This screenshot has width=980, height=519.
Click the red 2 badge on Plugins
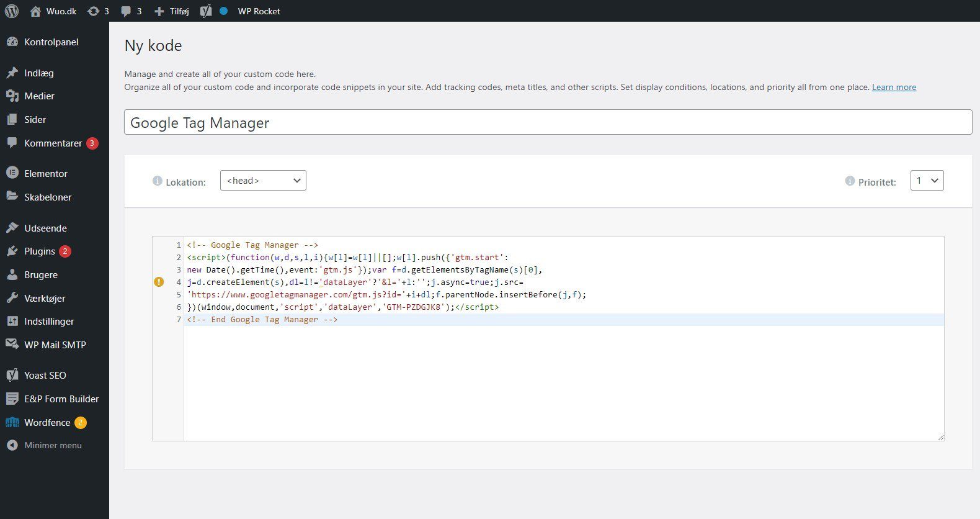click(65, 251)
